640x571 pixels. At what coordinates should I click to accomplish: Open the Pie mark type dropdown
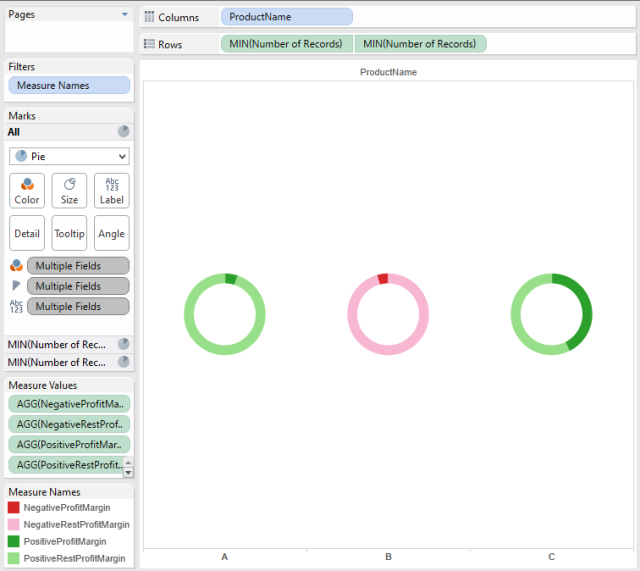(x=69, y=156)
